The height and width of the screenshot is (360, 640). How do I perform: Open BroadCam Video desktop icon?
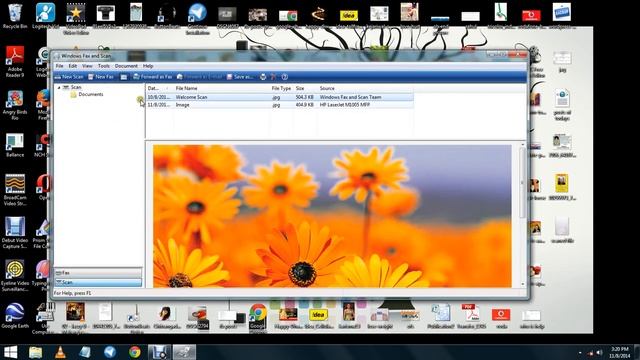pos(15,190)
